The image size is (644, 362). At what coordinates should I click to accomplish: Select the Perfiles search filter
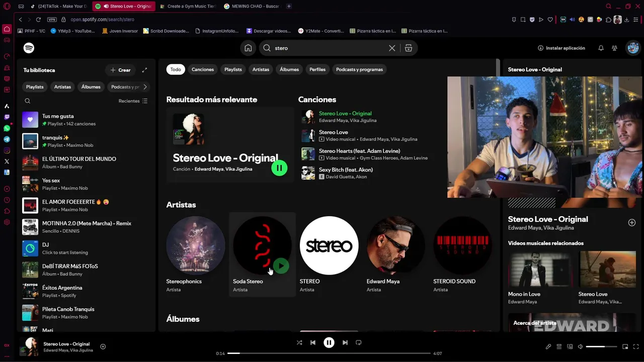[317, 69]
